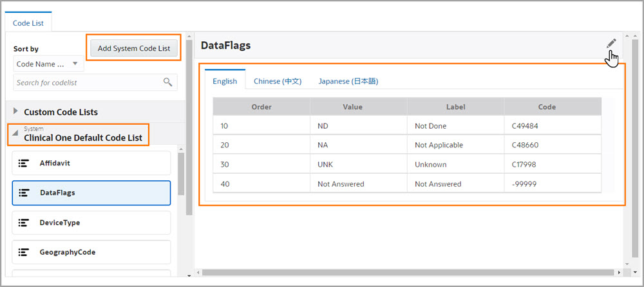This screenshot has width=644, height=287.
Task: Switch to the Japanese language tab
Action: pyautogui.click(x=348, y=81)
